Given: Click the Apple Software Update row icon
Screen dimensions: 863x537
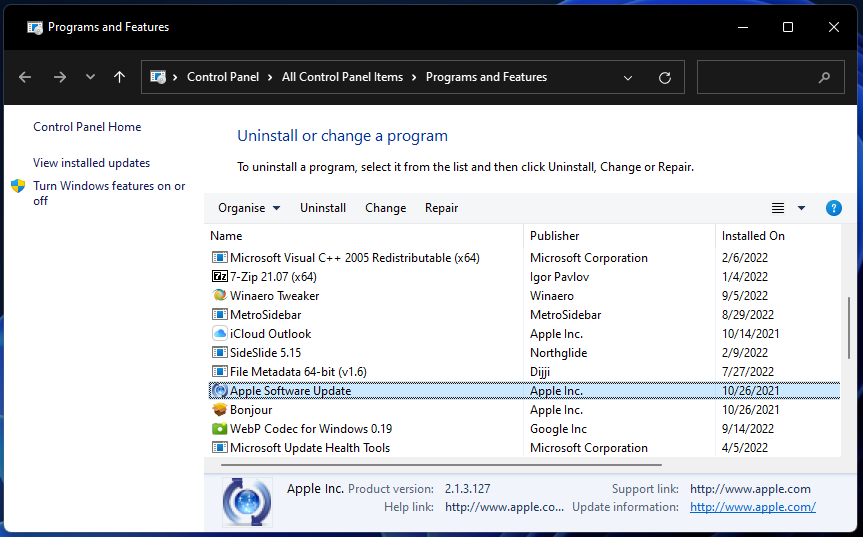Looking at the screenshot, I should pos(220,391).
